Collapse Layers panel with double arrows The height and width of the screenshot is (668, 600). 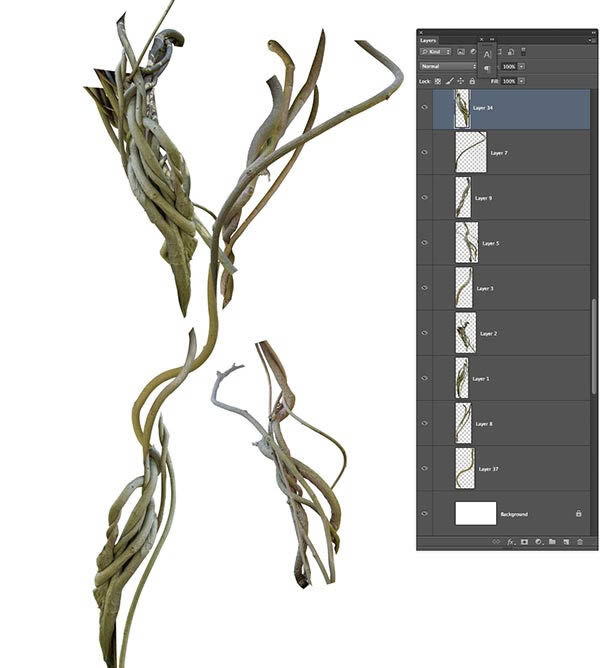593,32
